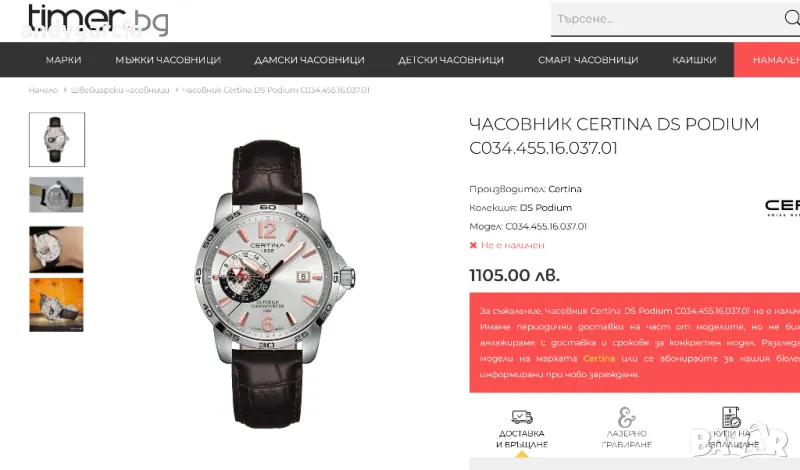800x470 pixels.
Task: Select the wrist-worn watch thumbnail
Action: [56, 250]
